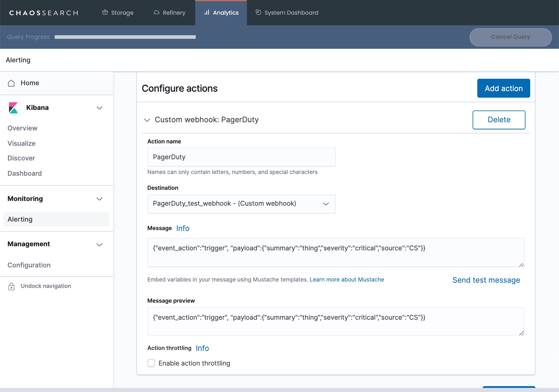Click the Kibana logo icon

[x=13, y=108]
